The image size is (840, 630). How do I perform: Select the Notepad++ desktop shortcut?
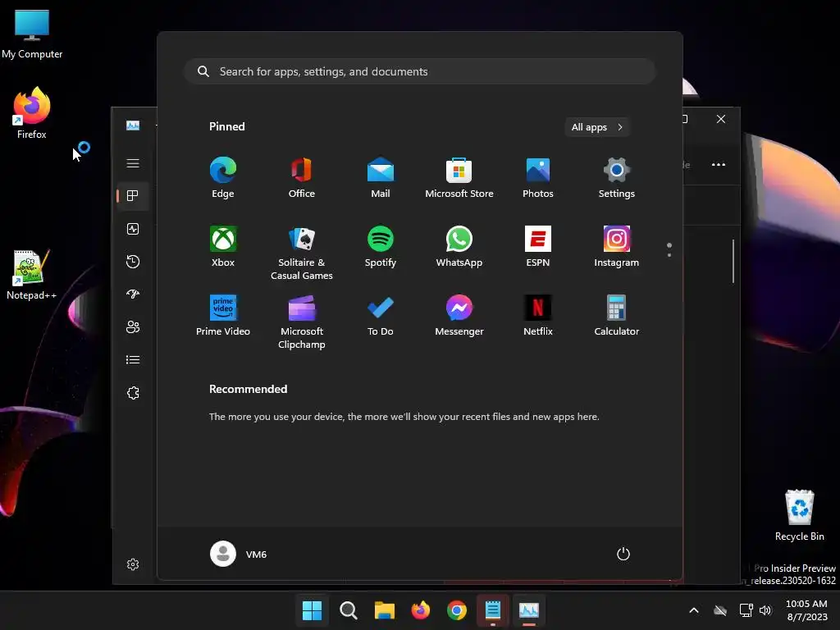click(32, 275)
